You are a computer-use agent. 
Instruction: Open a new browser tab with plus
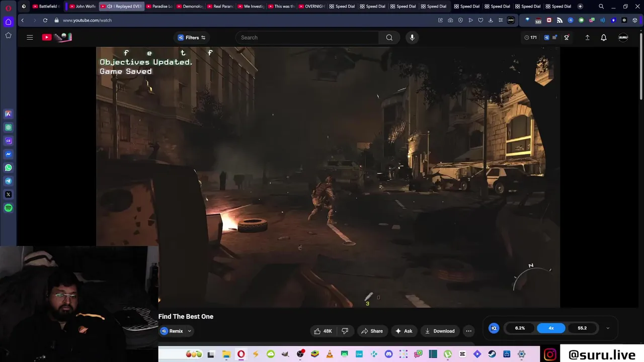[x=580, y=6]
